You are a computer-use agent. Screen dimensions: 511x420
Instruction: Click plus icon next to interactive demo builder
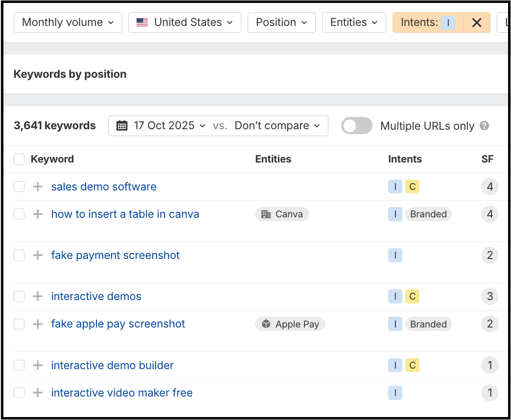point(38,365)
